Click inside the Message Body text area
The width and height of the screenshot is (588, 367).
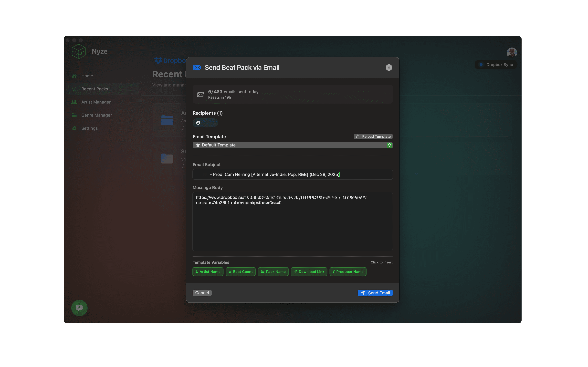click(x=293, y=226)
